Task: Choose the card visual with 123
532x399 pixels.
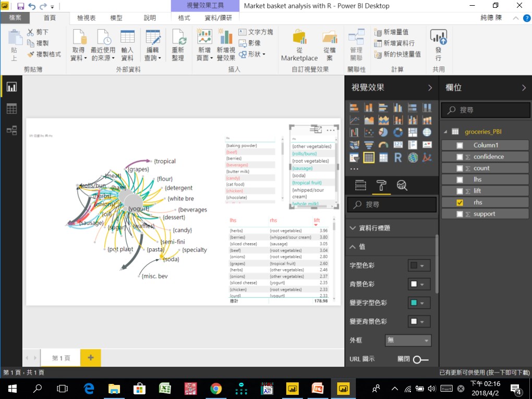Action: click(x=398, y=145)
